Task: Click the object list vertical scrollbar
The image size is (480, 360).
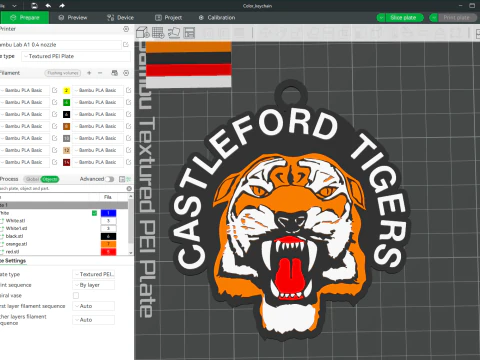Action: pos(130,224)
